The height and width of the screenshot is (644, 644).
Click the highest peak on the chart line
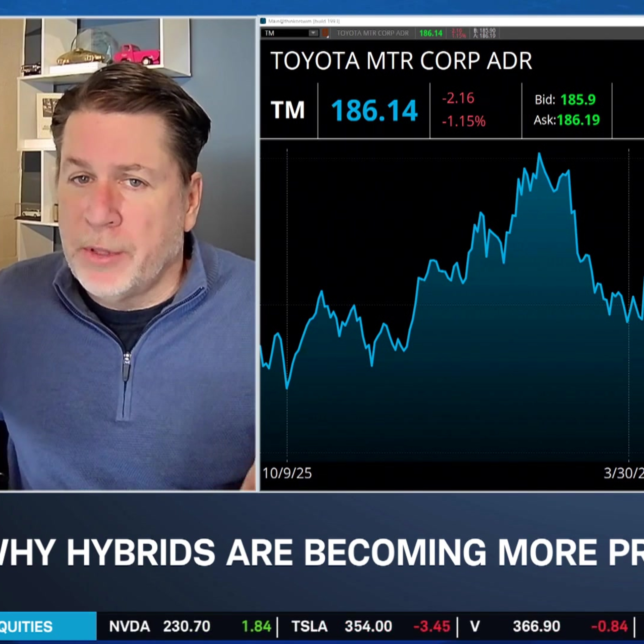click(x=539, y=154)
